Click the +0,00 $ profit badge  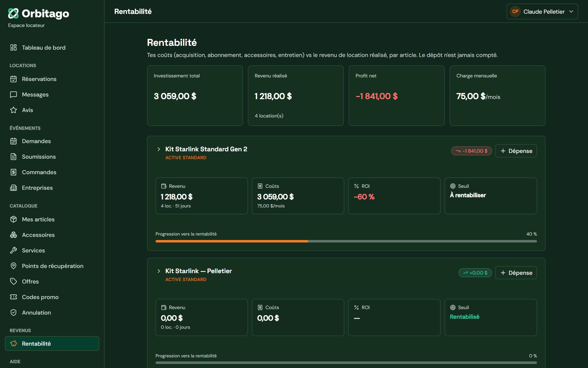pos(475,273)
